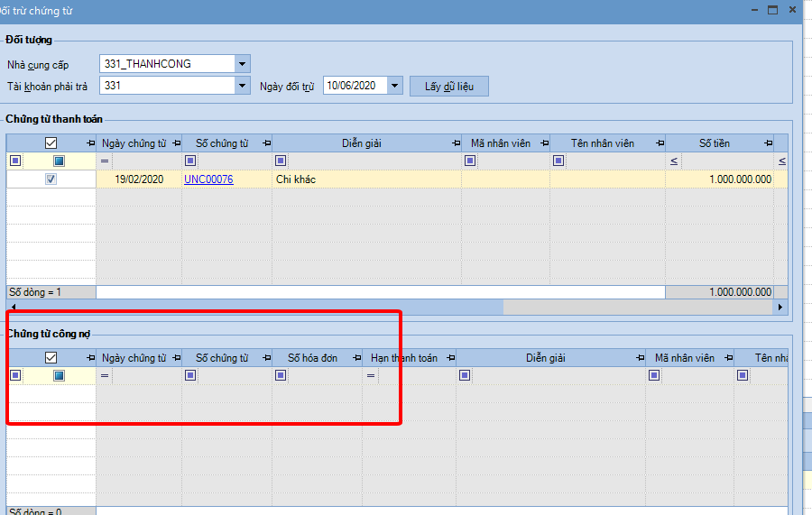The image size is (812, 515).
Task: Click the payment grid horizontal scrollbar thumb
Action: coord(261,307)
